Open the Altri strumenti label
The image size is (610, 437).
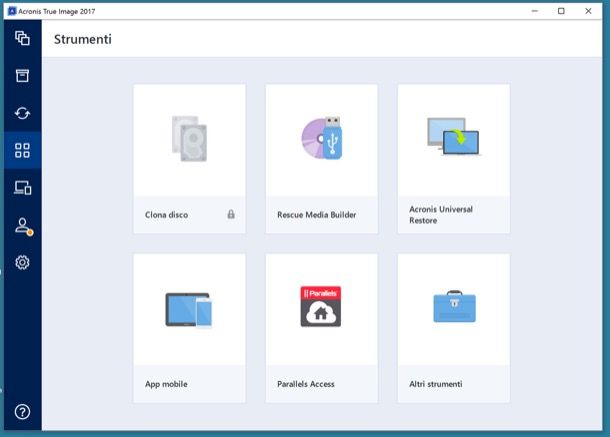pos(436,384)
